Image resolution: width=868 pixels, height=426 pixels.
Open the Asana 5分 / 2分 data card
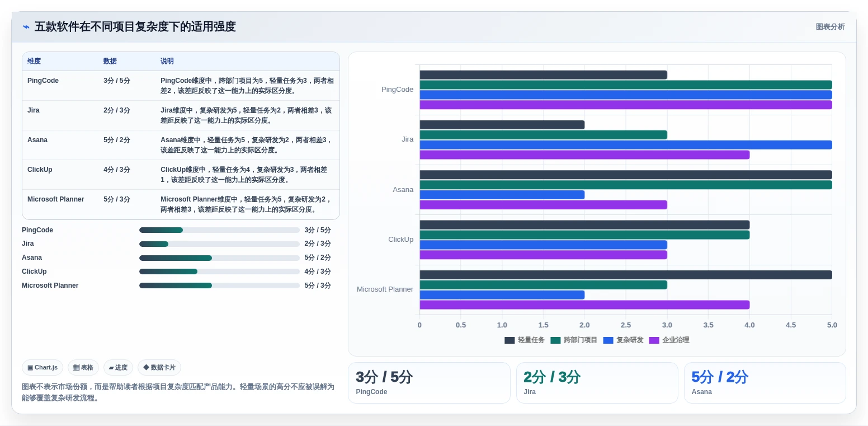(765, 383)
